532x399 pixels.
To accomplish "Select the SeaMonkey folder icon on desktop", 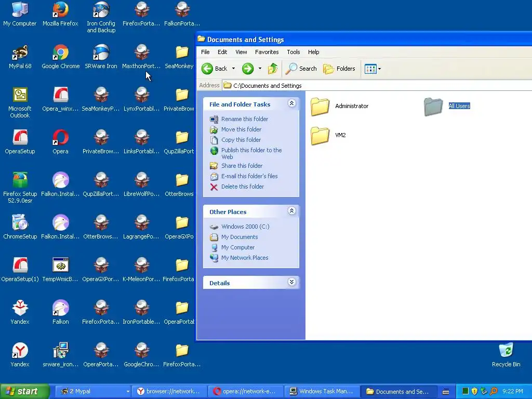I will click(180, 56).
